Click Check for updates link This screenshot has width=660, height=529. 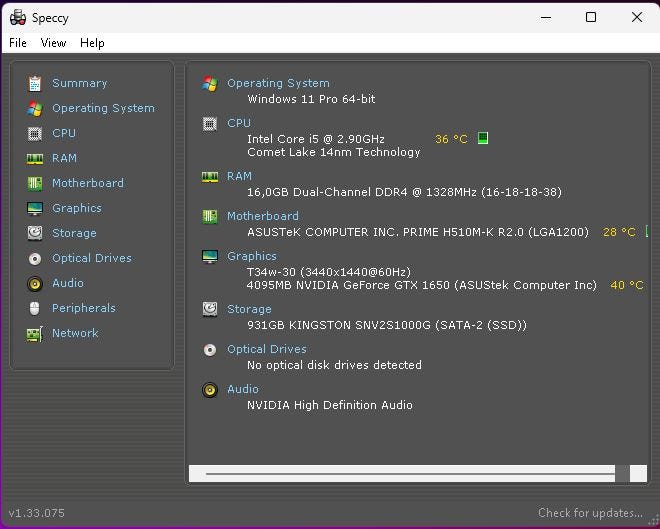click(x=590, y=513)
